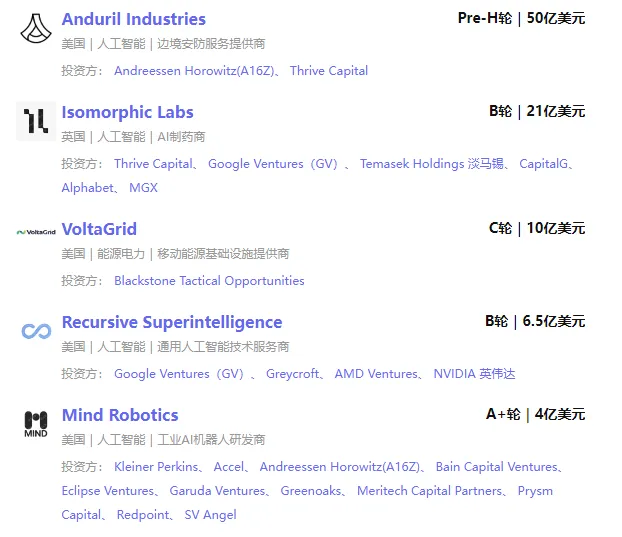Click the Meritech Capital Partners link
This screenshot has width=622, height=537.
click(429, 491)
